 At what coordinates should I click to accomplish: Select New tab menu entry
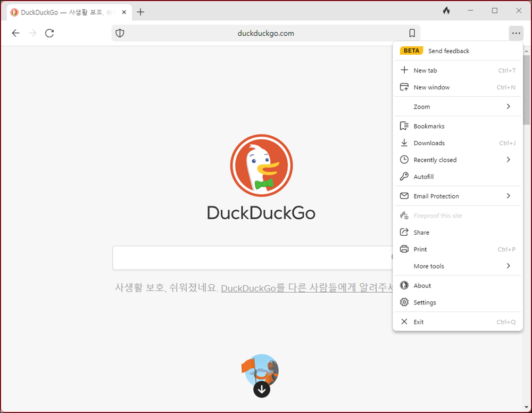tap(458, 70)
